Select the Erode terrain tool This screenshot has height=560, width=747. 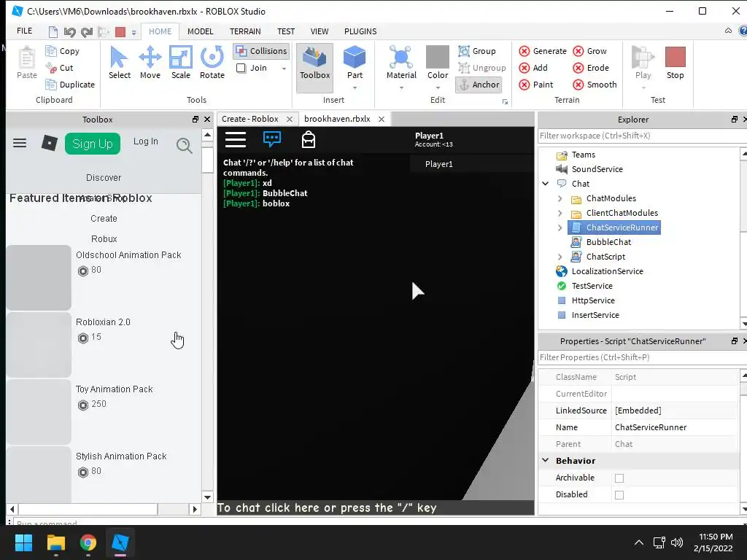tap(591, 68)
